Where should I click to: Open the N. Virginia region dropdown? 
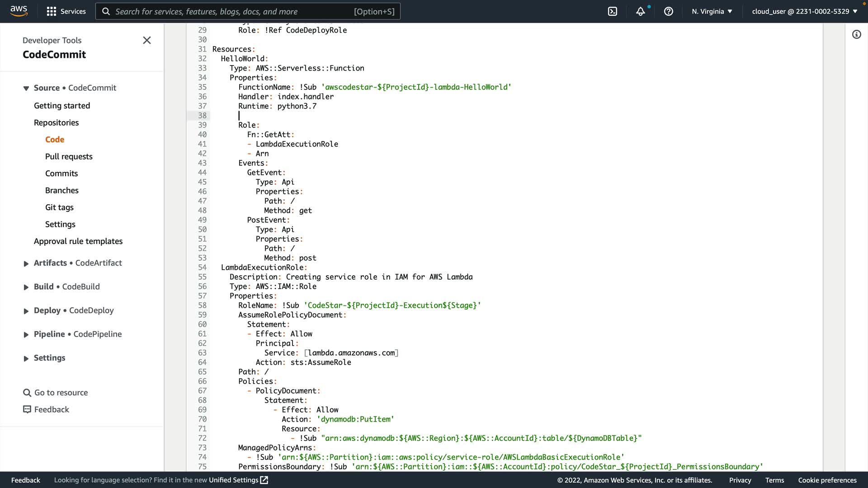tap(712, 11)
